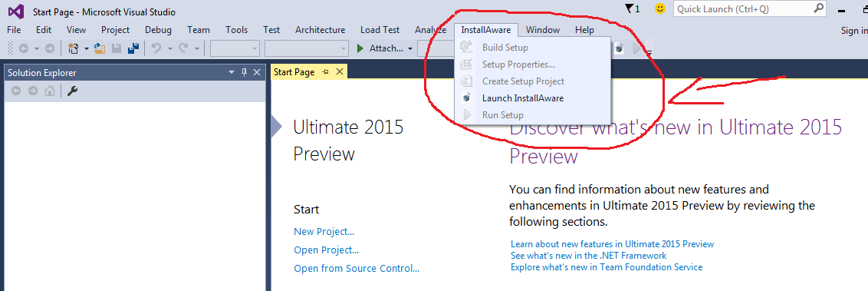Click the New Project toolbar icon
Viewport: 868px width, 291px height.
(73, 49)
